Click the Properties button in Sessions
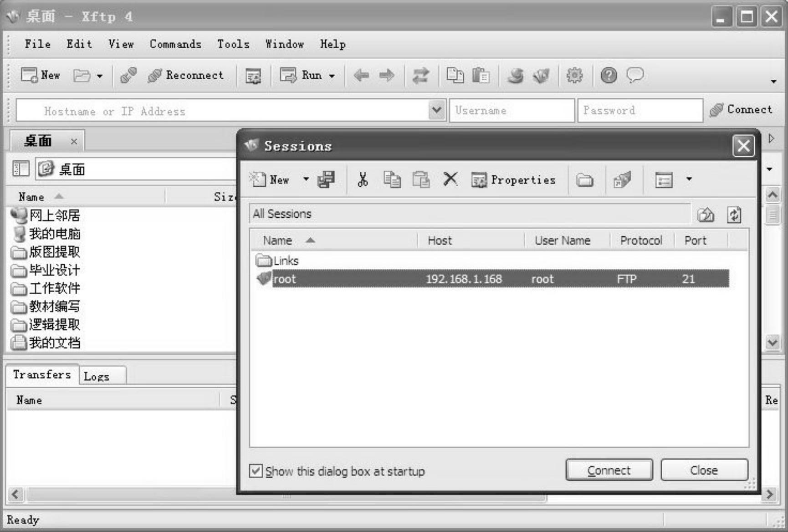Image resolution: width=788 pixels, height=532 pixels. pyautogui.click(x=513, y=180)
